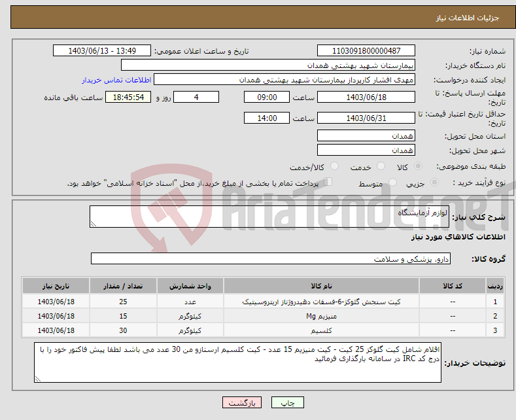
Task: Select the جزیی purchase type radio
Action: click(x=434, y=183)
